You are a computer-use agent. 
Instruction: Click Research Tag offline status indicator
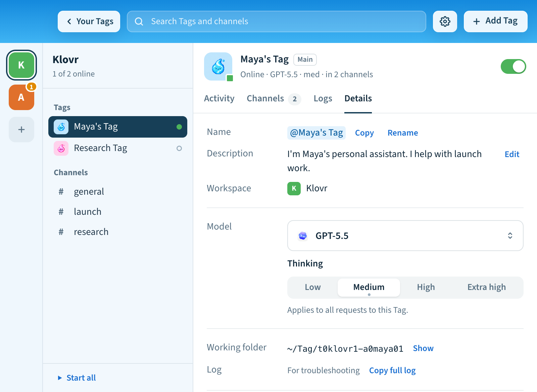179,148
